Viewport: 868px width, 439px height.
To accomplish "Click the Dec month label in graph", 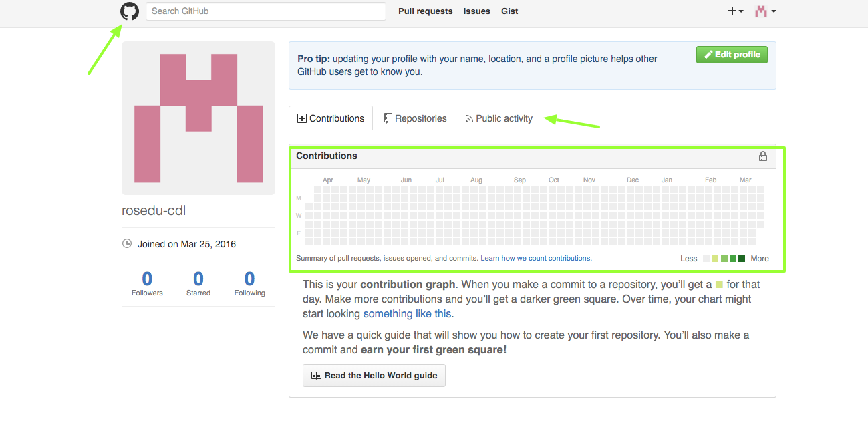I will click(633, 180).
